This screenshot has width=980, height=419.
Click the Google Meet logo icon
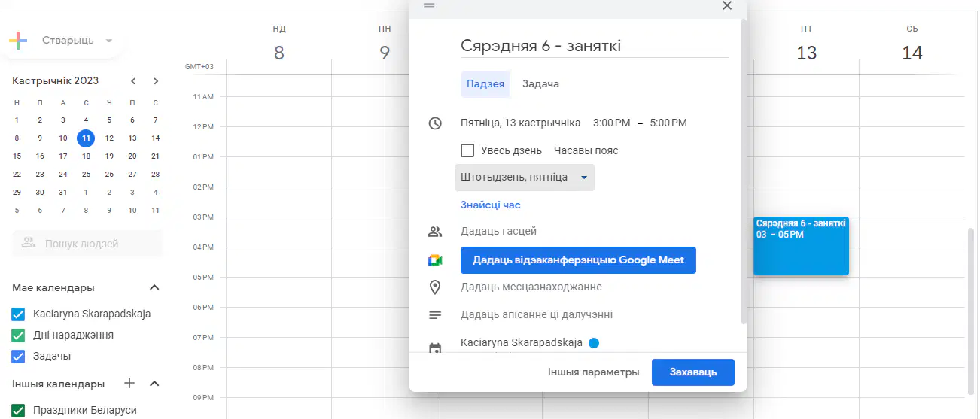435,260
